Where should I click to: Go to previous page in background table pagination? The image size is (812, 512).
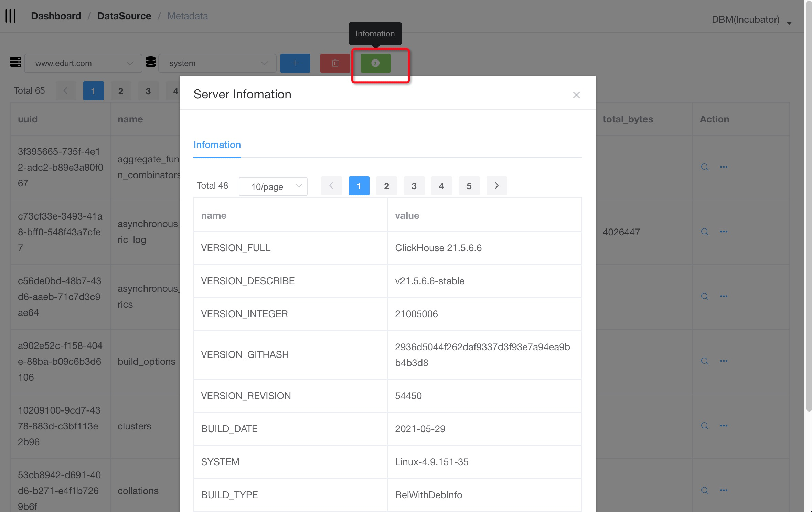[66, 91]
